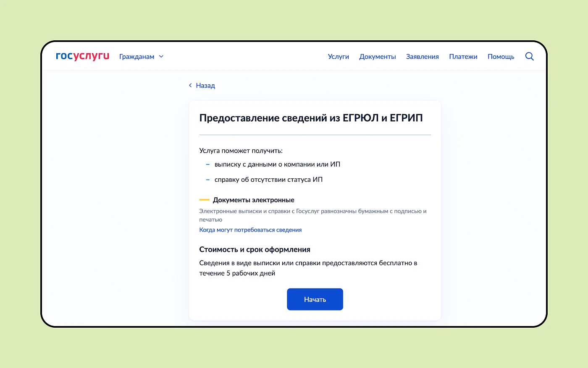Select Платежи in the top navigation

coord(463,57)
